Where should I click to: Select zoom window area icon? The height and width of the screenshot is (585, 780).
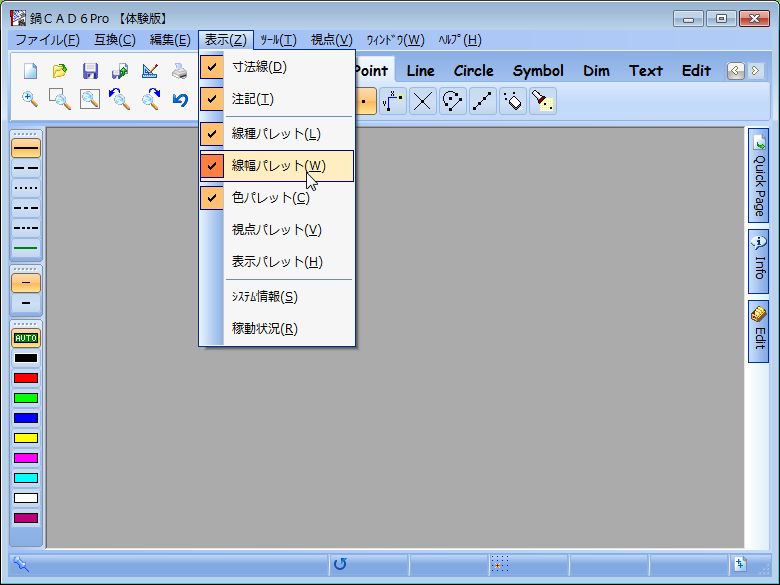tap(60, 99)
